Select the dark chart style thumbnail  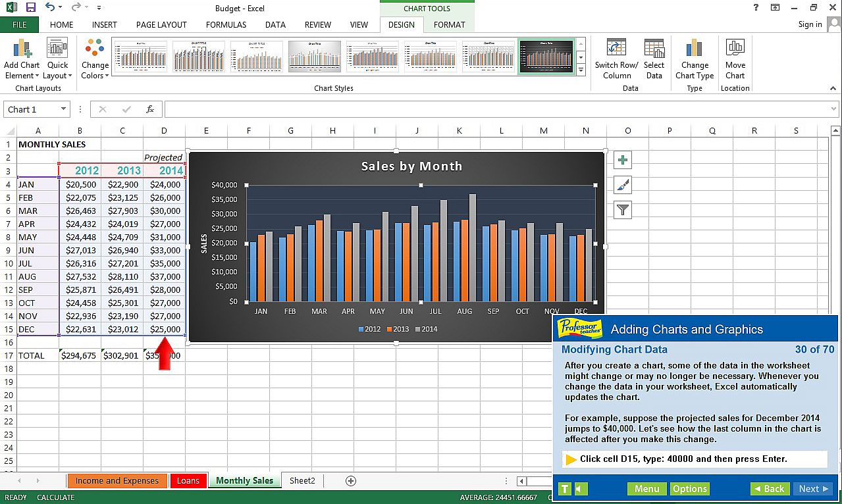[x=546, y=56]
